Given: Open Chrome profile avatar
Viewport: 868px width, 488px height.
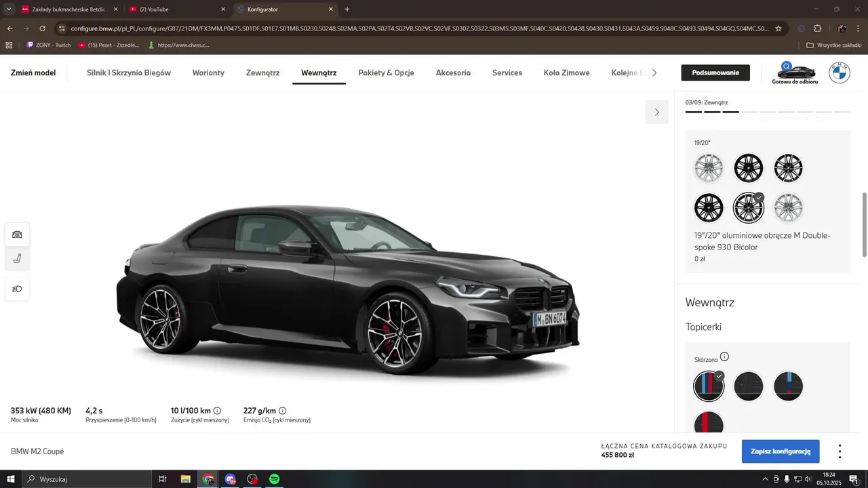Looking at the screenshot, I should pyautogui.click(x=842, y=28).
